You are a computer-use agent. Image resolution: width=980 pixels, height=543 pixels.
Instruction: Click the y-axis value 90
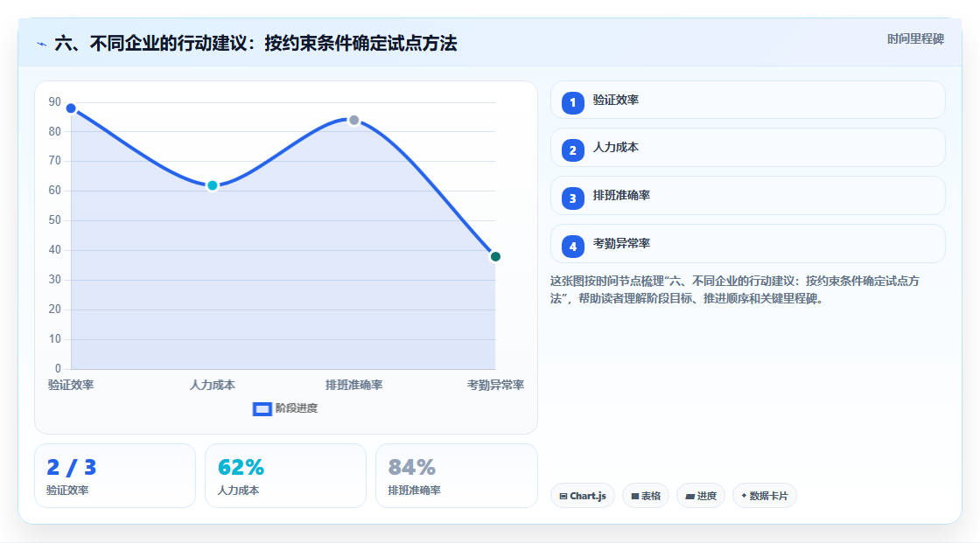click(x=55, y=101)
